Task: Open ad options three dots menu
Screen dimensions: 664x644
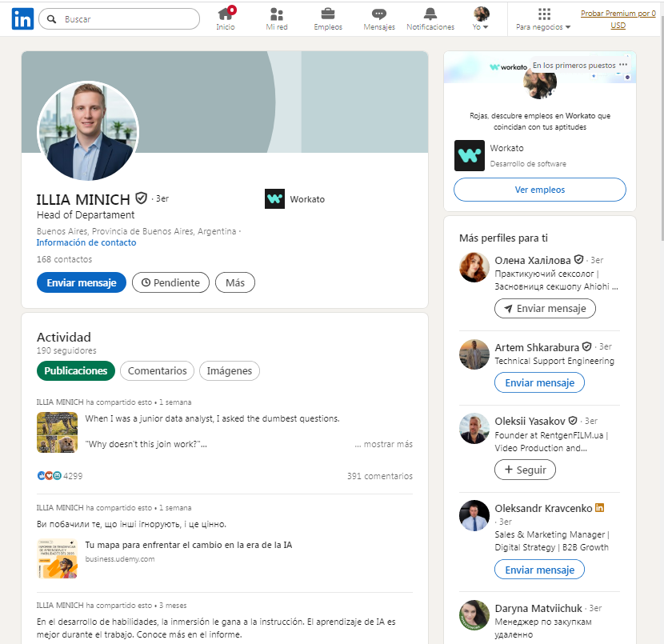Action: point(623,65)
